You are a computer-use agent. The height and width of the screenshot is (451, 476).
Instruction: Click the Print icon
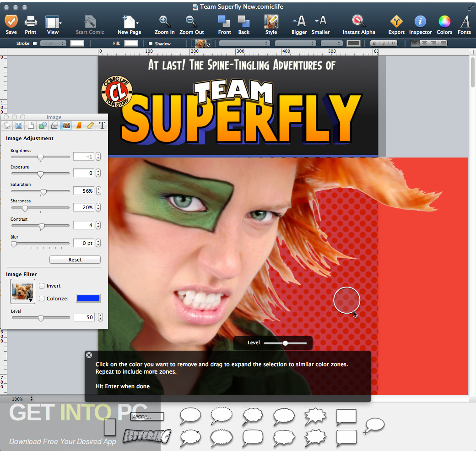pyautogui.click(x=30, y=25)
